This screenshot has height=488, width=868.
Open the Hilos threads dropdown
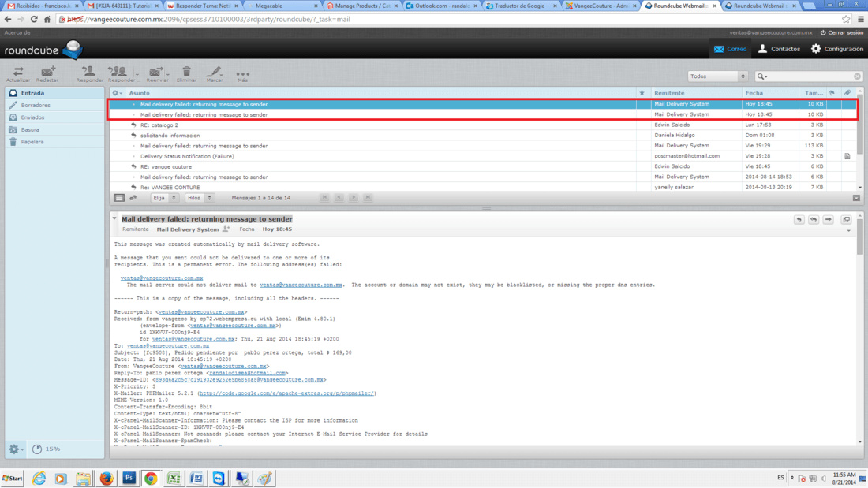[x=200, y=198]
